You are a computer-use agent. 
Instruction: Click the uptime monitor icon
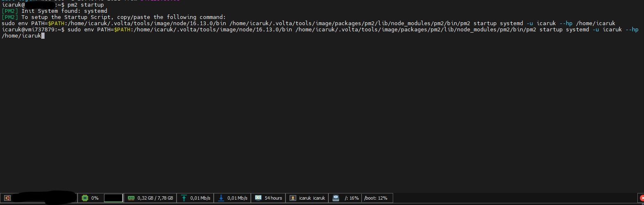[x=258, y=198]
